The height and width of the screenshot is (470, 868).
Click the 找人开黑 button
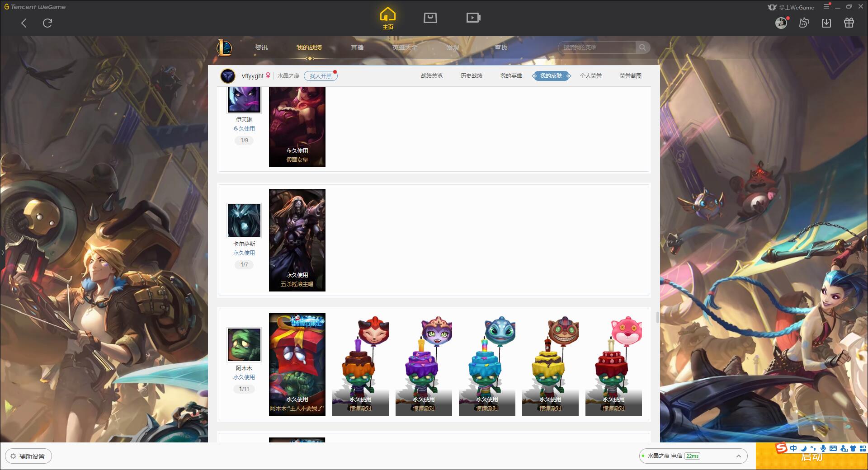pos(321,76)
